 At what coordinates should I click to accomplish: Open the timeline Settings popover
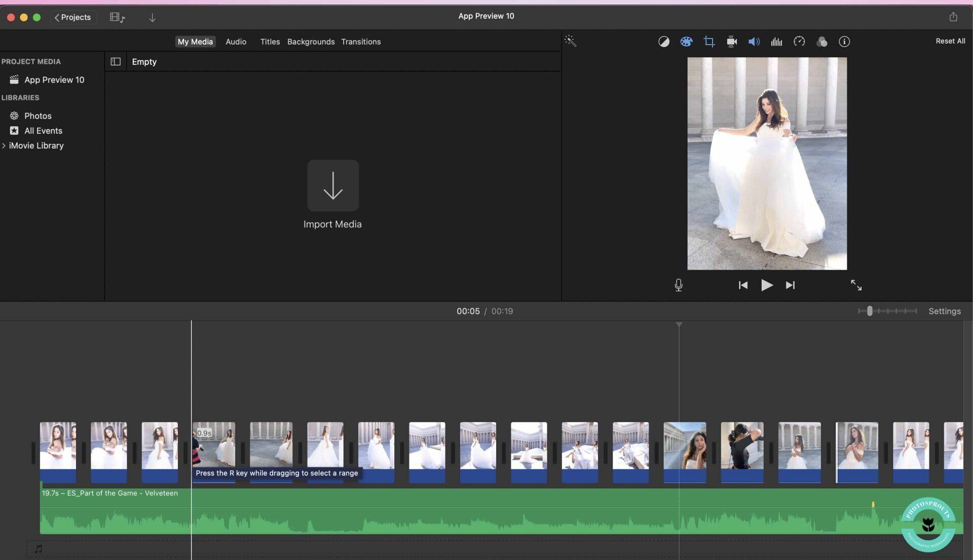[944, 311]
